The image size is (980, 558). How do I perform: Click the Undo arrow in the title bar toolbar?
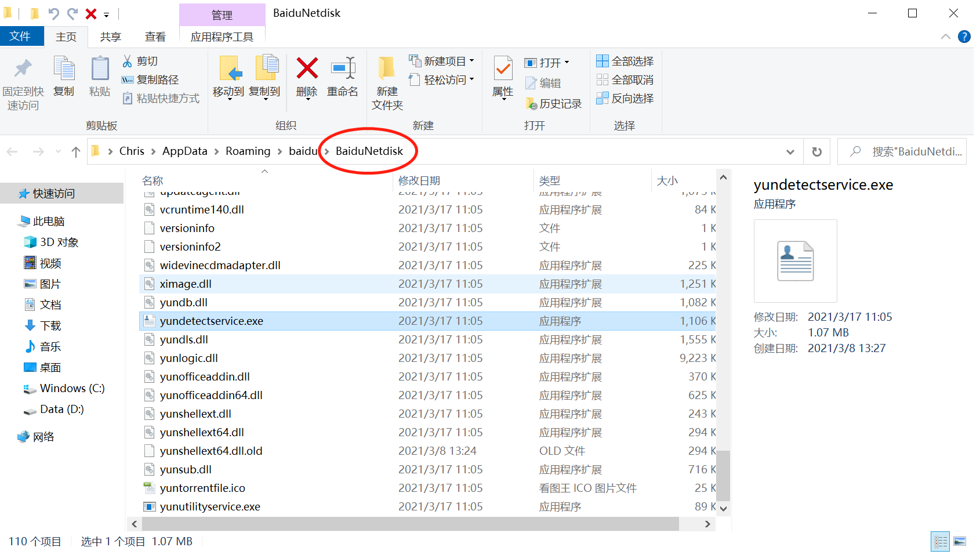[x=53, y=14]
